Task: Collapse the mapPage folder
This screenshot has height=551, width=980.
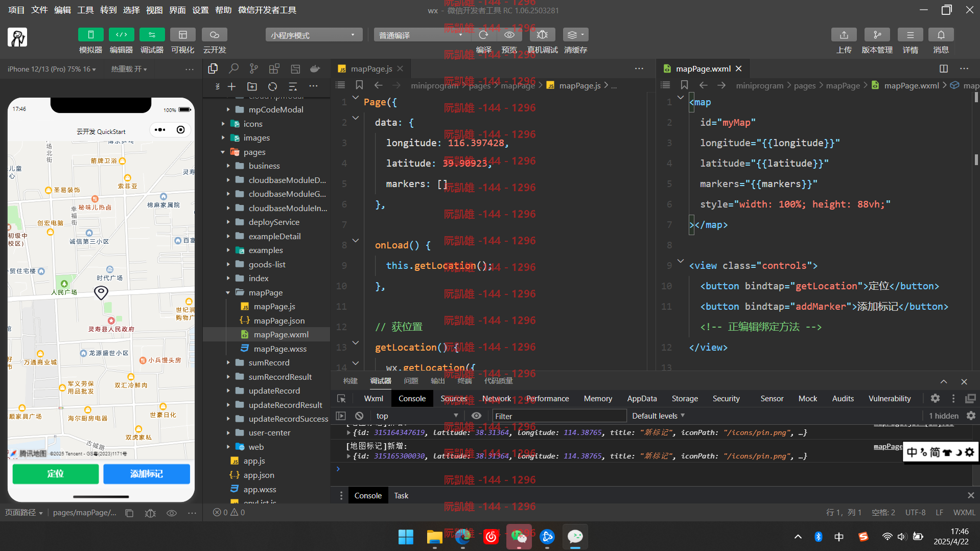Action: tap(266, 292)
